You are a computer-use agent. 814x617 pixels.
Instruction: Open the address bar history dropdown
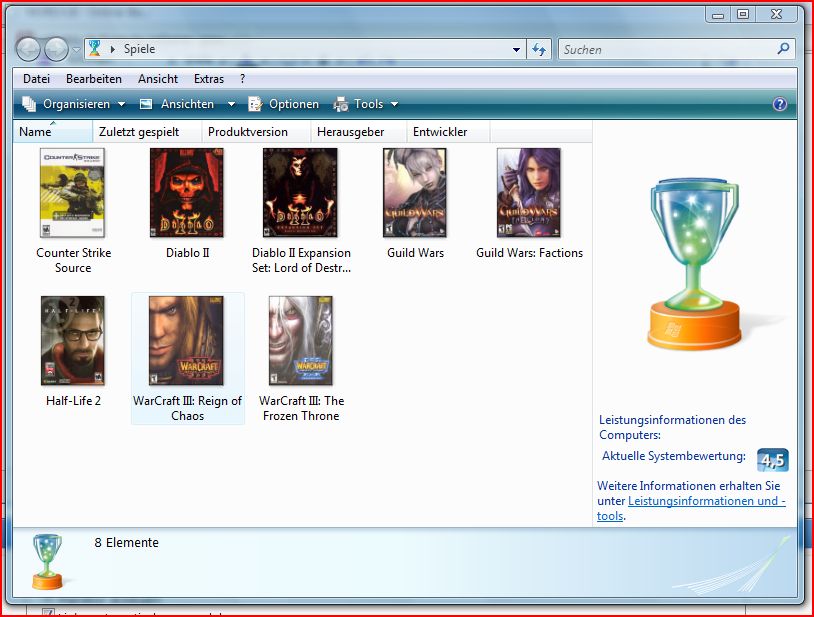pos(516,50)
